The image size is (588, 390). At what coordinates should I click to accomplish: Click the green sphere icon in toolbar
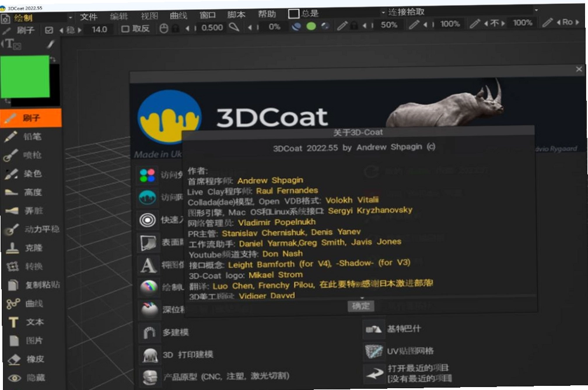point(311,26)
